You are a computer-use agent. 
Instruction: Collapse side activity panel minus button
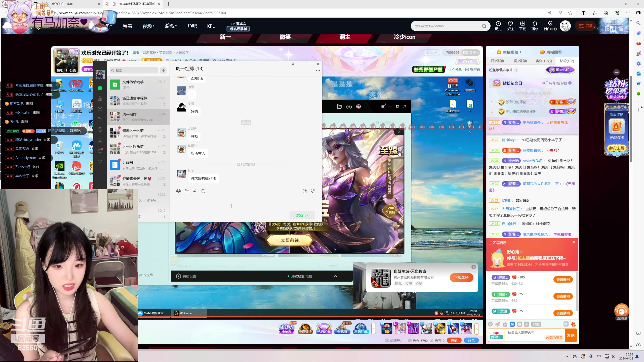616,72
